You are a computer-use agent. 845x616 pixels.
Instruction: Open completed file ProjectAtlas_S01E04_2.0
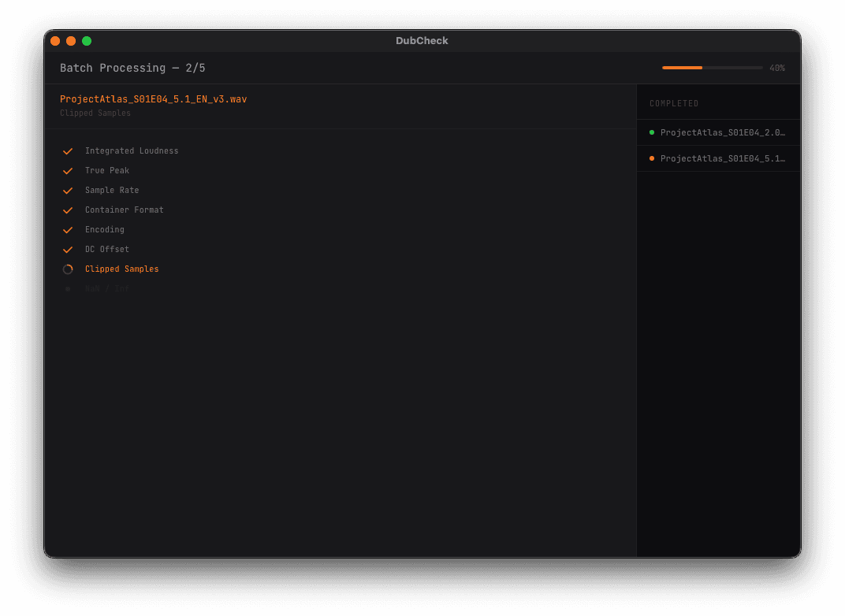tap(719, 132)
